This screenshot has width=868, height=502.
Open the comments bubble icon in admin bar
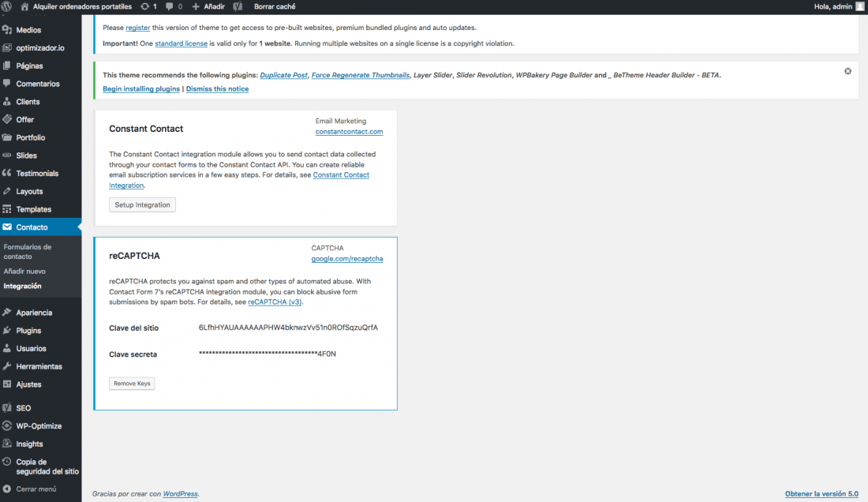pos(170,6)
